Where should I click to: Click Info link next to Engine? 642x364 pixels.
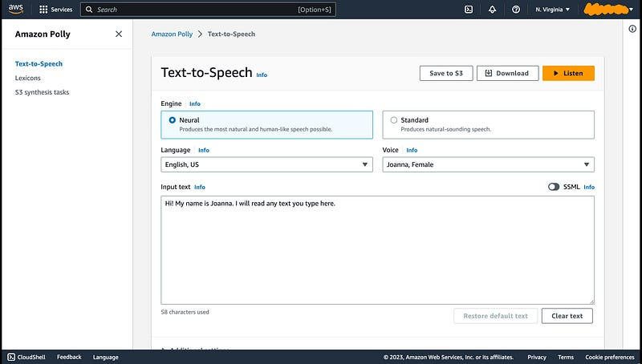click(x=195, y=104)
